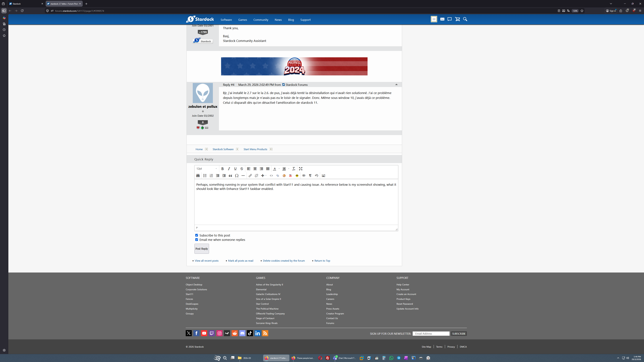Toggle bold formatting in Quick Reply editor
Screen dimensions: 644x362
click(222, 169)
